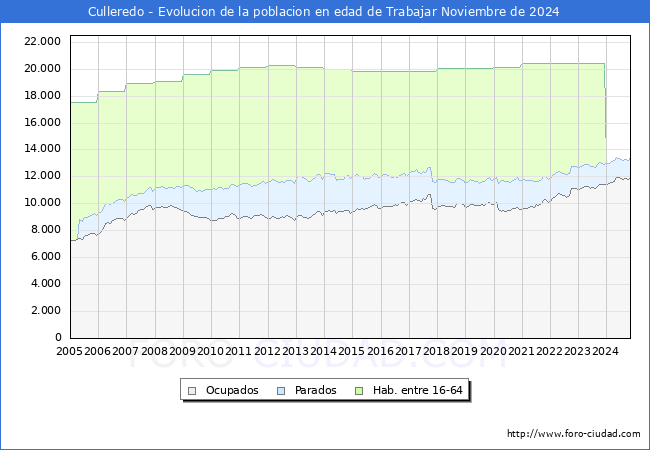Click the 2023 x-axis year label
Image resolution: width=650 pixels, height=450 pixels.
577,351
